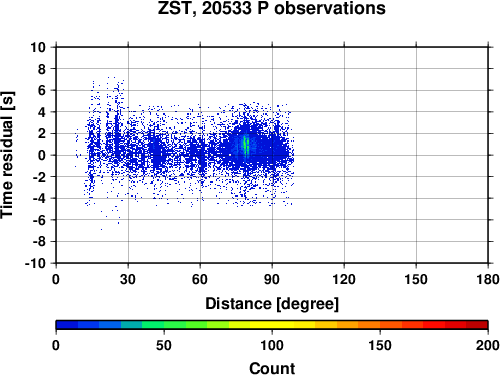Click the y-axis tick label 10
Image resolution: width=500 pixels, height=375 pixels.
pos(38,47)
